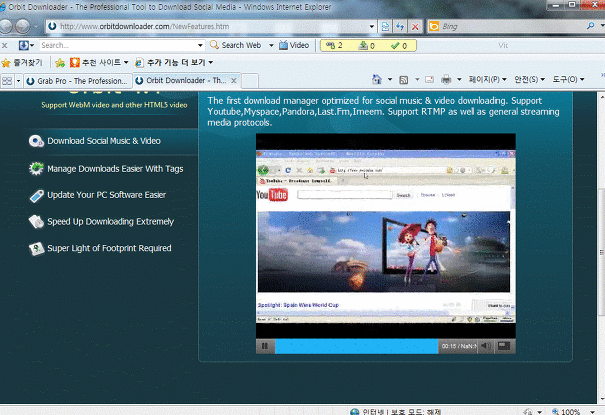Click the Orbit toolbar Search field
The width and height of the screenshot is (605, 415).
[118, 46]
